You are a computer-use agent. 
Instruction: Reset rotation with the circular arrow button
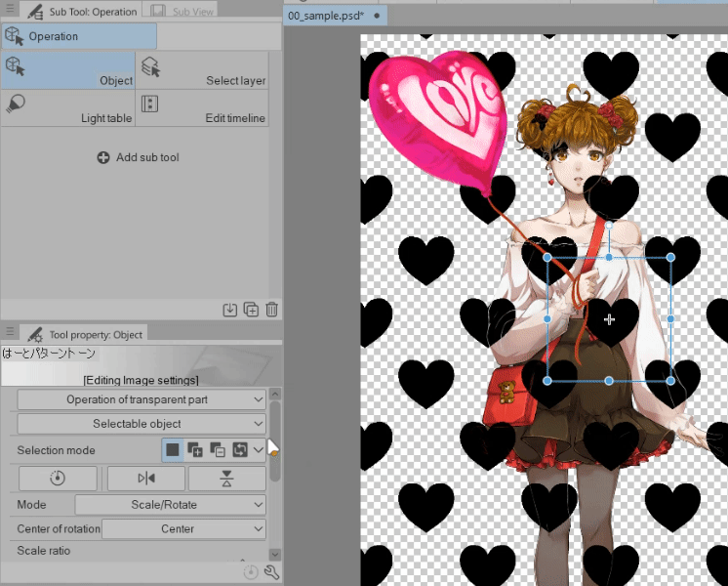click(58, 478)
